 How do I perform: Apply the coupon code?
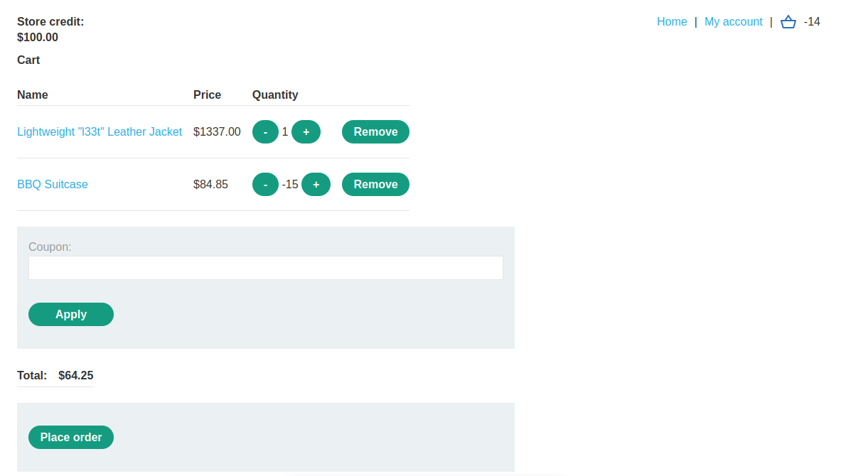point(71,315)
